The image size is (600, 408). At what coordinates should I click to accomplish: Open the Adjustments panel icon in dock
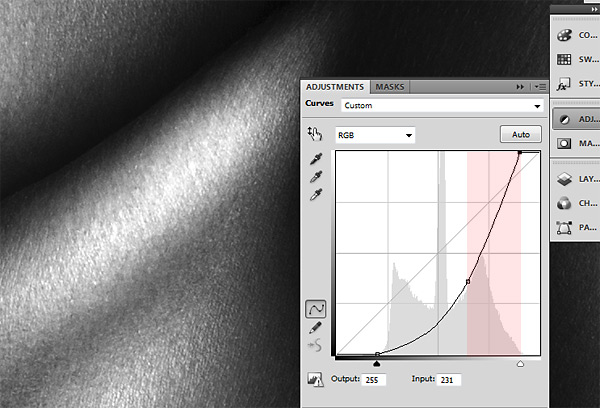[564, 119]
